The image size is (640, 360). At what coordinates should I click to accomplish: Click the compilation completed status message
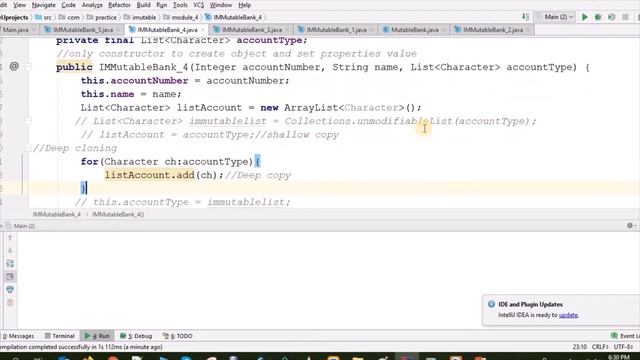pos(81,347)
